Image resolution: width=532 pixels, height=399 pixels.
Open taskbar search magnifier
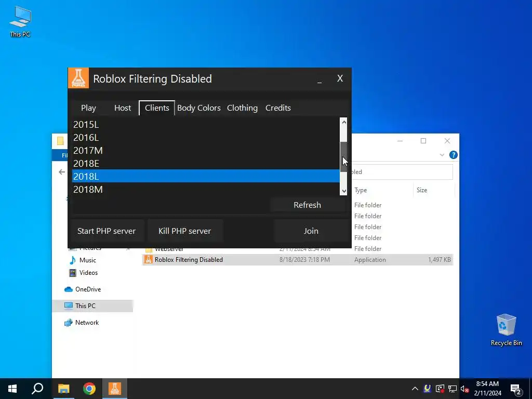(x=37, y=389)
